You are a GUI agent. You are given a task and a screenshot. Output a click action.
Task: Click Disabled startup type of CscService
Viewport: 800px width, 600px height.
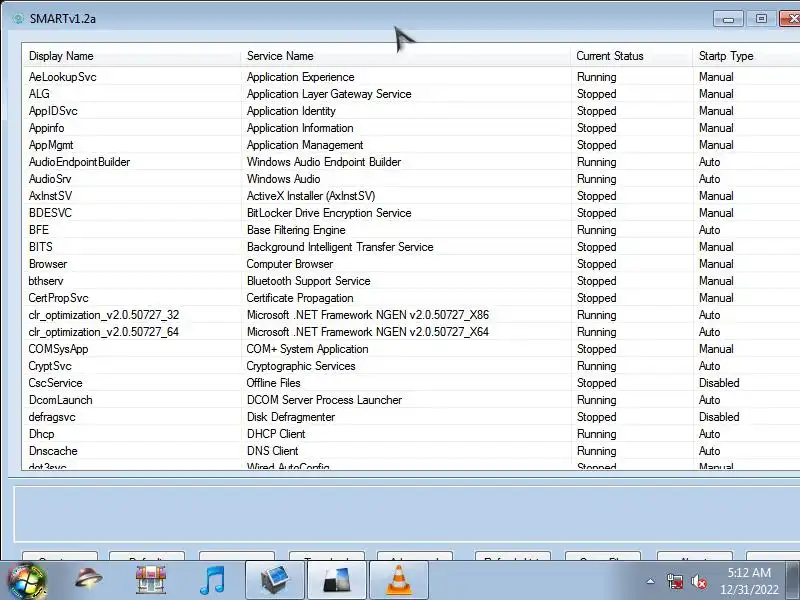[719, 383]
